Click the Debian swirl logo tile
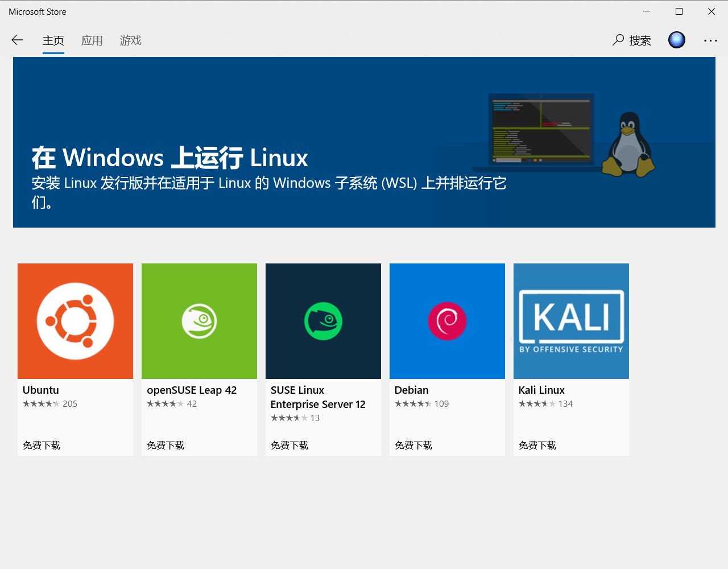Image resolution: width=728 pixels, height=569 pixels. [447, 321]
